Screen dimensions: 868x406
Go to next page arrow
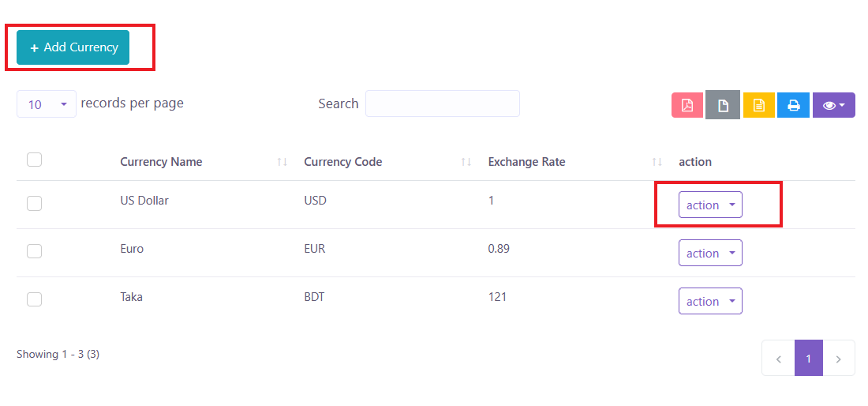click(x=839, y=359)
